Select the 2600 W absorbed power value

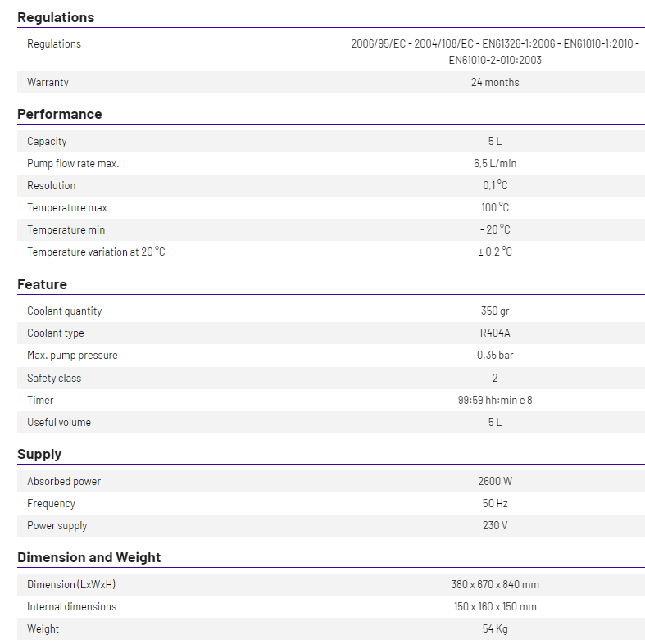tap(495, 481)
